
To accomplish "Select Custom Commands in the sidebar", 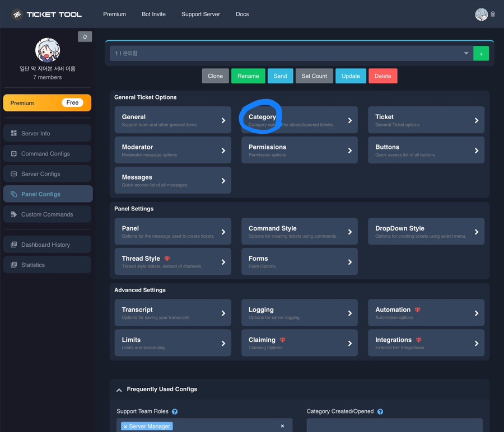I will click(47, 214).
